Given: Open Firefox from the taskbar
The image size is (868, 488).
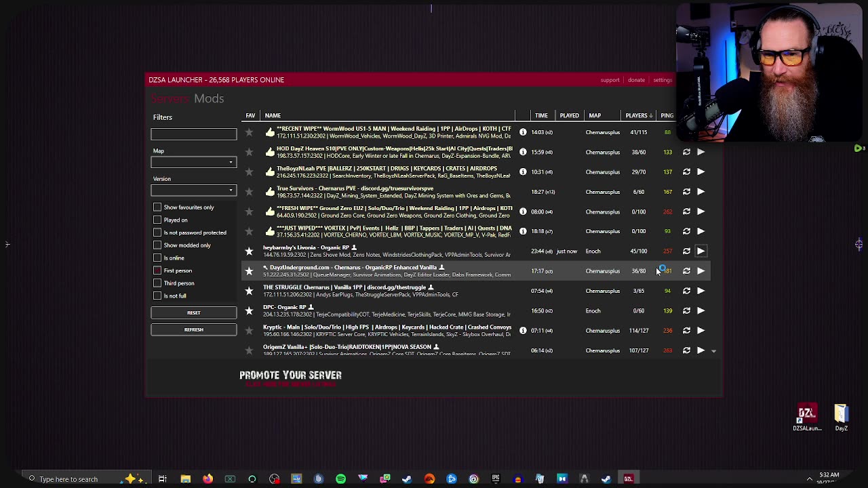Looking at the screenshot, I should click(x=208, y=479).
